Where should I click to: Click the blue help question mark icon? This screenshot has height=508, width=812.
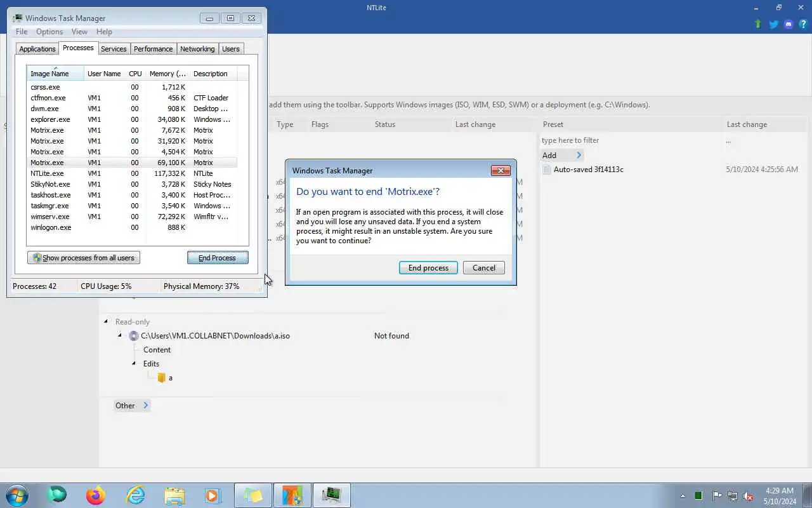[803, 24]
